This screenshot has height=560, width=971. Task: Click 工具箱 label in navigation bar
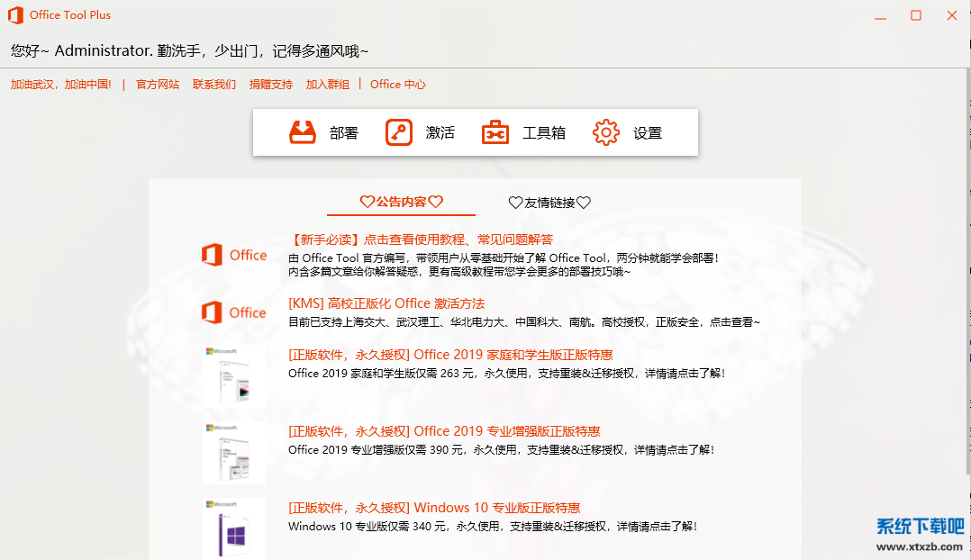544,133
